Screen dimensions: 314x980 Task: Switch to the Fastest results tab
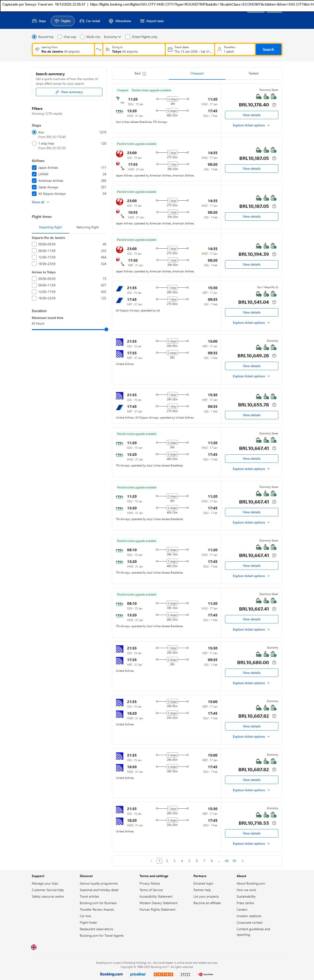coord(253,73)
